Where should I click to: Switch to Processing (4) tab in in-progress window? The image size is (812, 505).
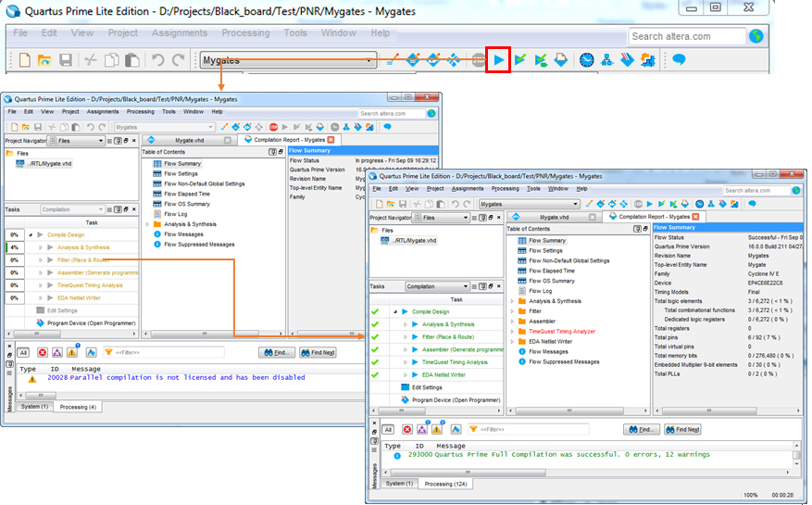pyautogui.click(x=78, y=407)
